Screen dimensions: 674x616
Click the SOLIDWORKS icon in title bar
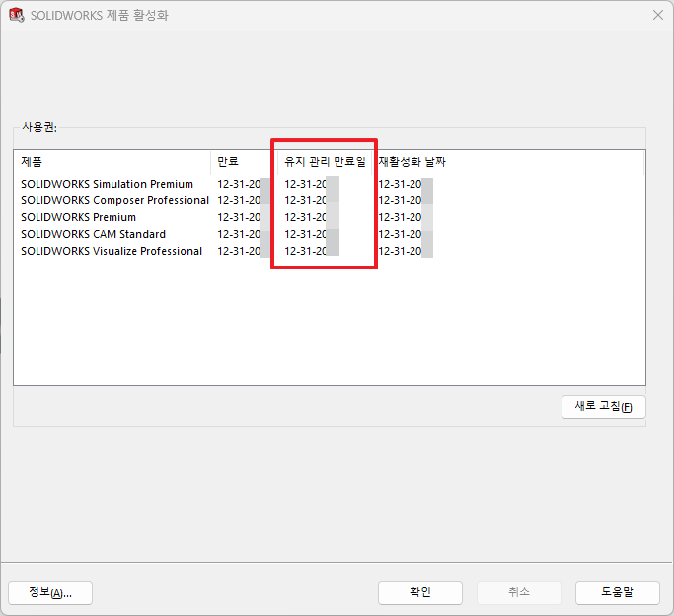coord(17,15)
